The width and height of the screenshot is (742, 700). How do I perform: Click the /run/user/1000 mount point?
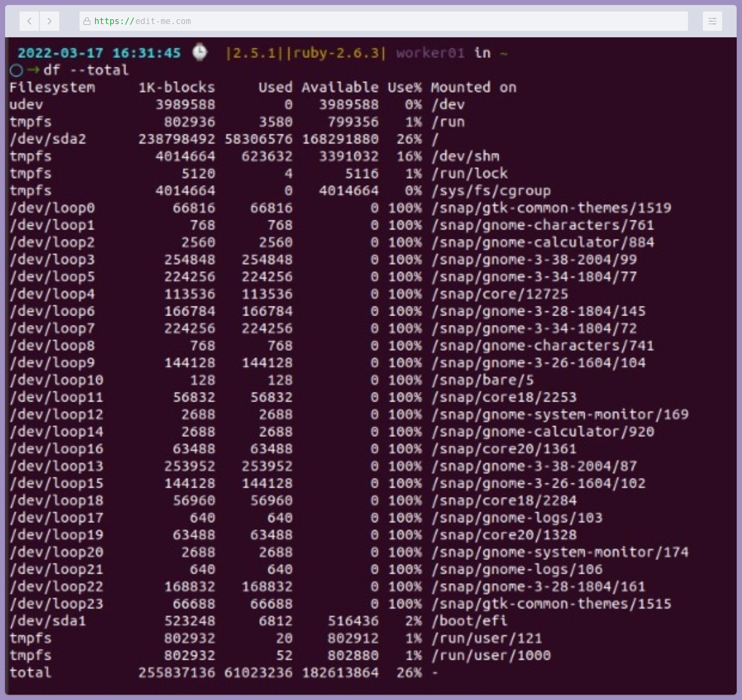click(491, 655)
